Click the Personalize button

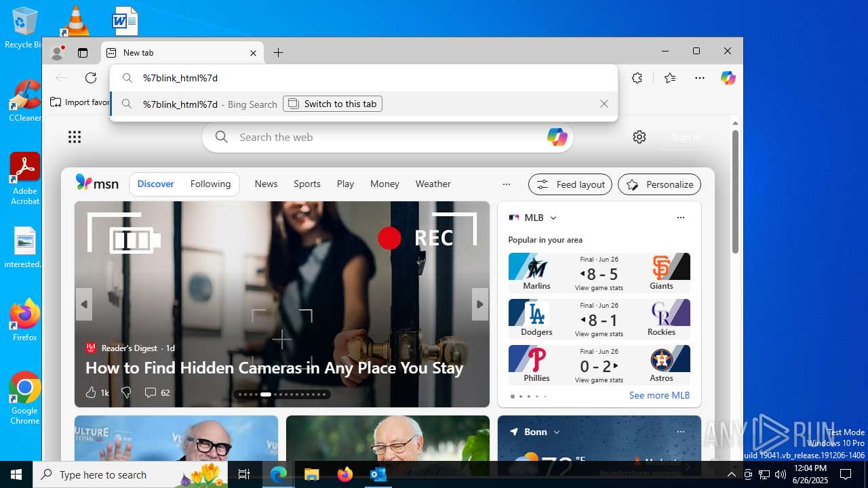[x=659, y=184]
